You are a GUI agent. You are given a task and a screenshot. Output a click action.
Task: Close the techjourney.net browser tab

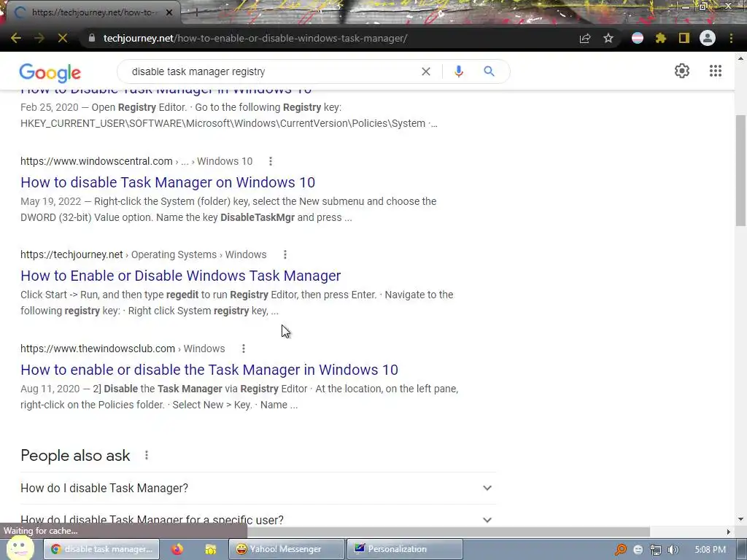(x=169, y=12)
